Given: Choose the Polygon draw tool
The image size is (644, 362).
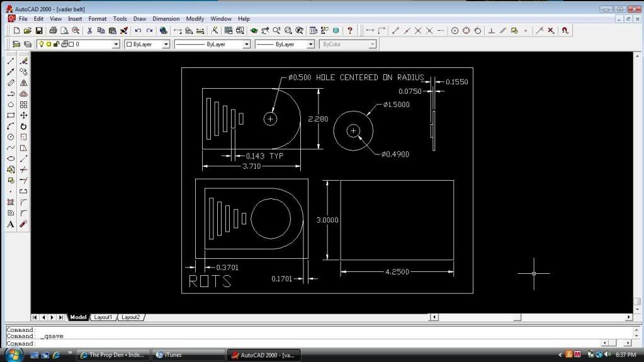Looking at the screenshot, I should (x=11, y=105).
